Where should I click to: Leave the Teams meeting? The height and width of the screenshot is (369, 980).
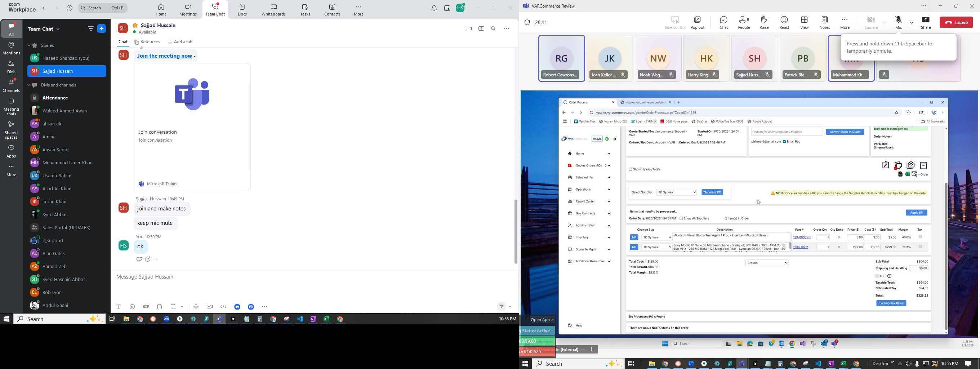click(x=956, y=22)
